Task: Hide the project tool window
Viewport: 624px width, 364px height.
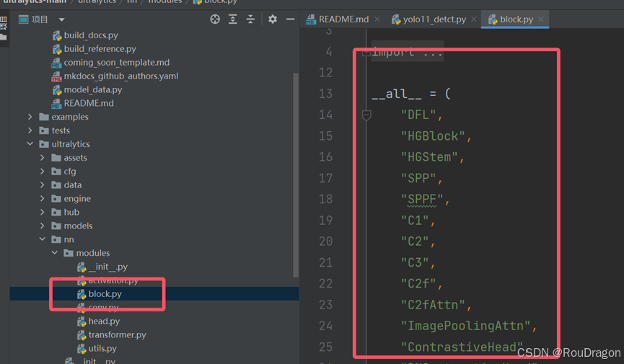Action: pyautogui.click(x=291, y=19)
